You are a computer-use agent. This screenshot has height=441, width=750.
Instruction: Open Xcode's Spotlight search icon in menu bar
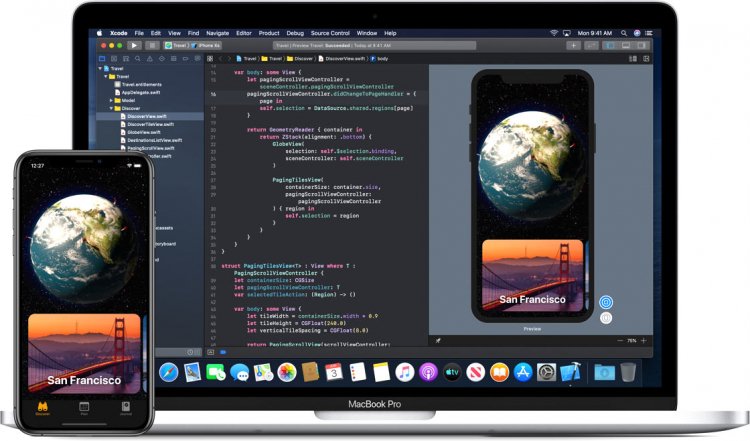coord(624,33)
